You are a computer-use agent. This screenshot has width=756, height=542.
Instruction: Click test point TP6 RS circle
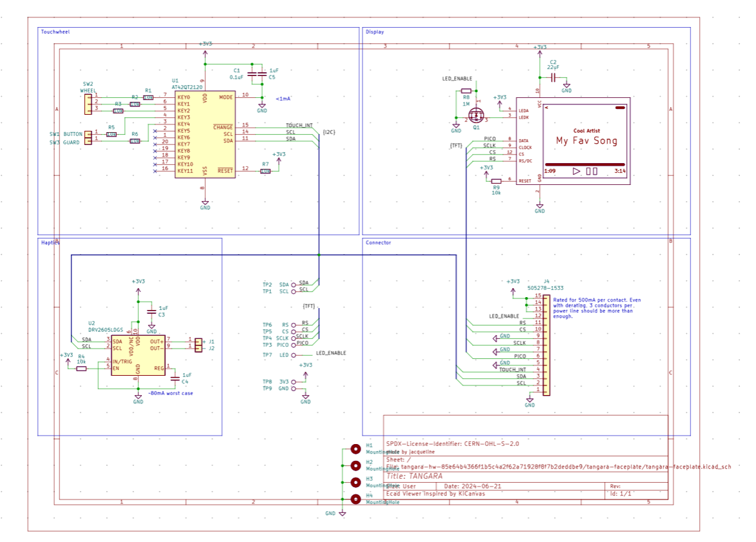point(293,325)
